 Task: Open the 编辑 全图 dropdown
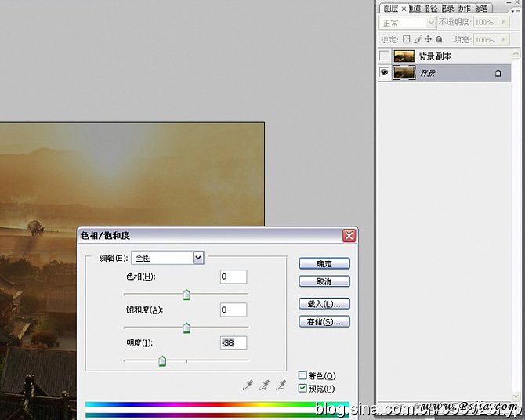click(x=198, y=258)
